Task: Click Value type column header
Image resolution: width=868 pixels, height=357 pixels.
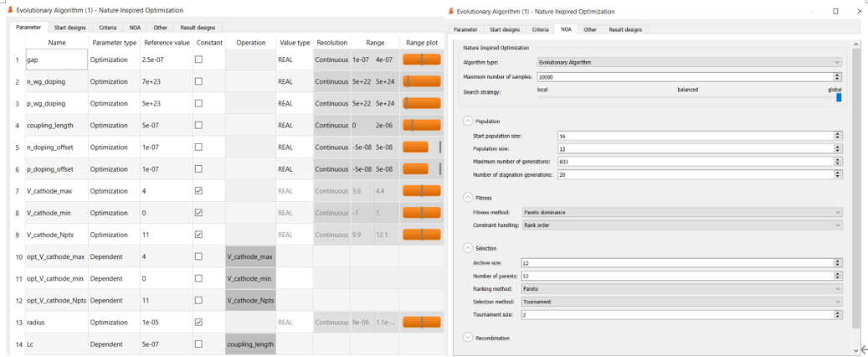Action: click(x=295, y=43)
